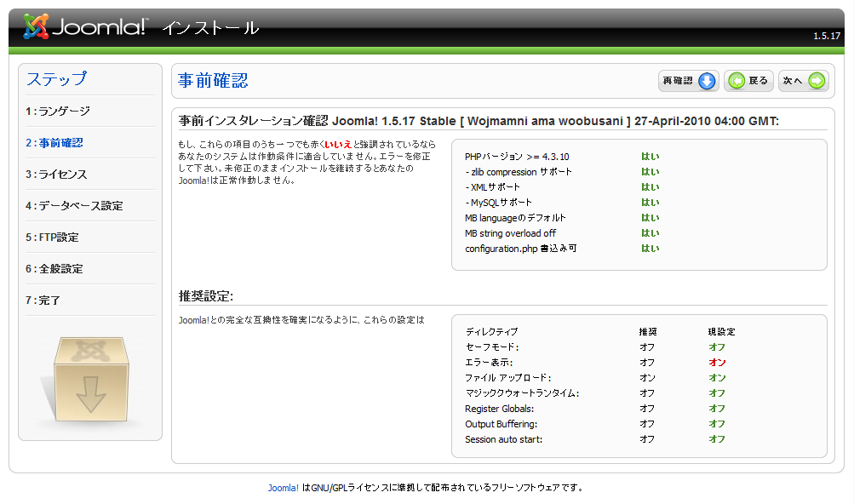
Task: Click the Joomla! logo icon in header
Action: (x=36, y=26)
